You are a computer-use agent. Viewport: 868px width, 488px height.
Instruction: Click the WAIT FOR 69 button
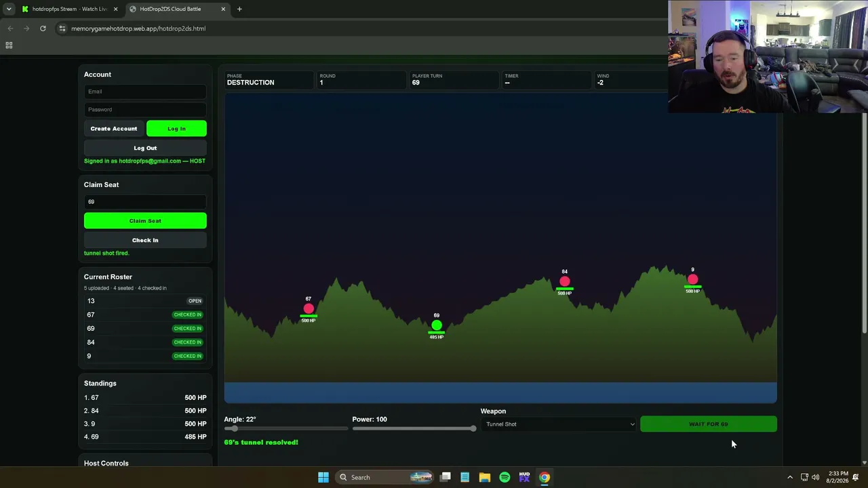pos(709,424)
